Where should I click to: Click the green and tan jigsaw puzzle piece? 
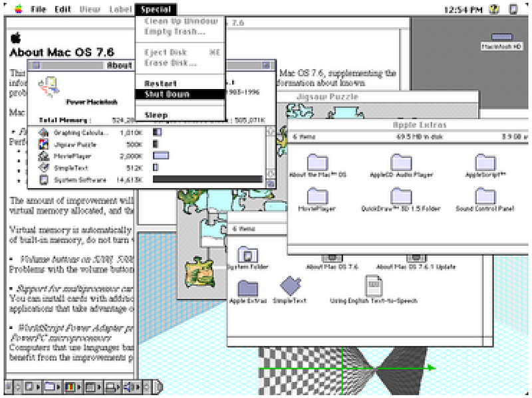tap(201, 272)
